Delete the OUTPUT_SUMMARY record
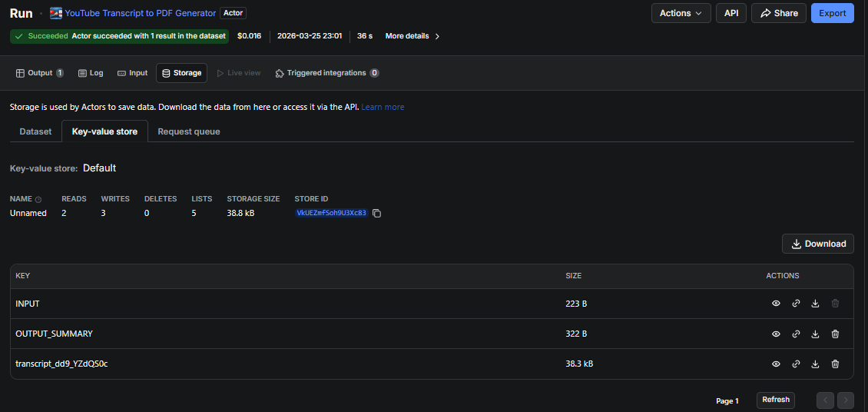The width and height of the screenshot is (868, 412). (835, 334)
